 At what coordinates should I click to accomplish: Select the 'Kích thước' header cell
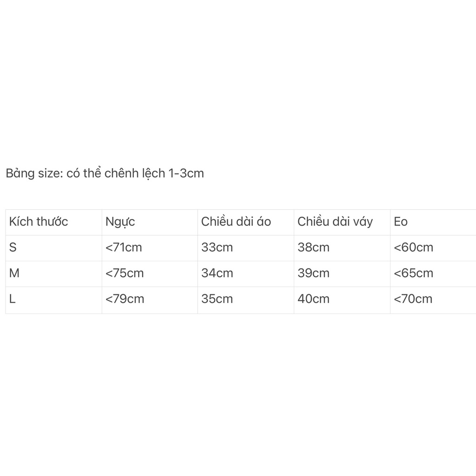point(39,222)
